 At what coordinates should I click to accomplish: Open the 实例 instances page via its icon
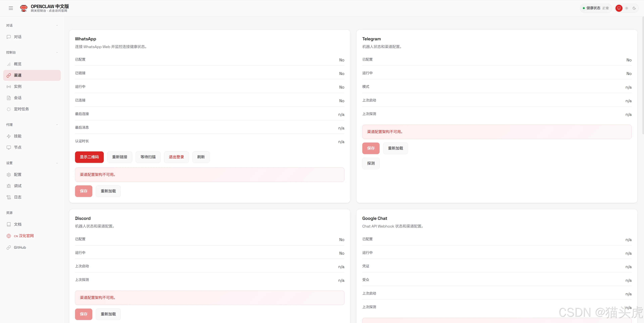tap(9, 86)
